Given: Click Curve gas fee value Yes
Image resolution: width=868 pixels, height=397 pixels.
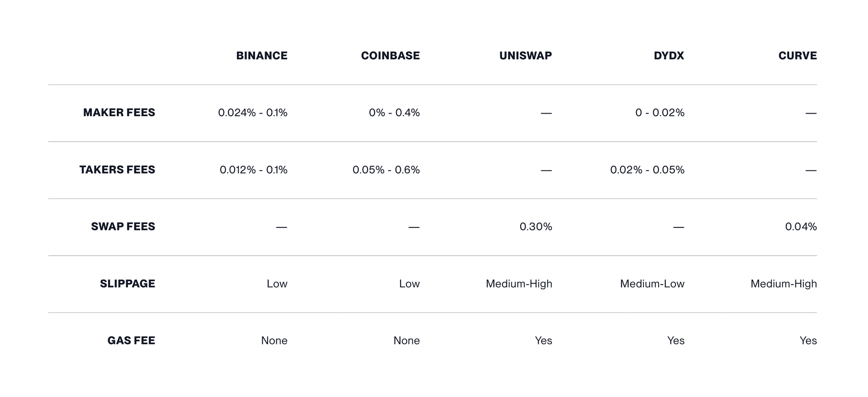Looking at the screenshot, I should coord(808,341).
